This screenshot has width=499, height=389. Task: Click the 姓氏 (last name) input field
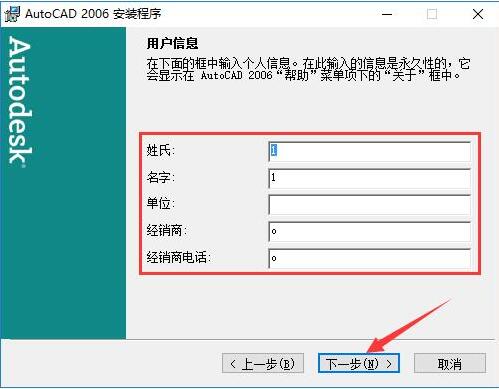(369, 152)
